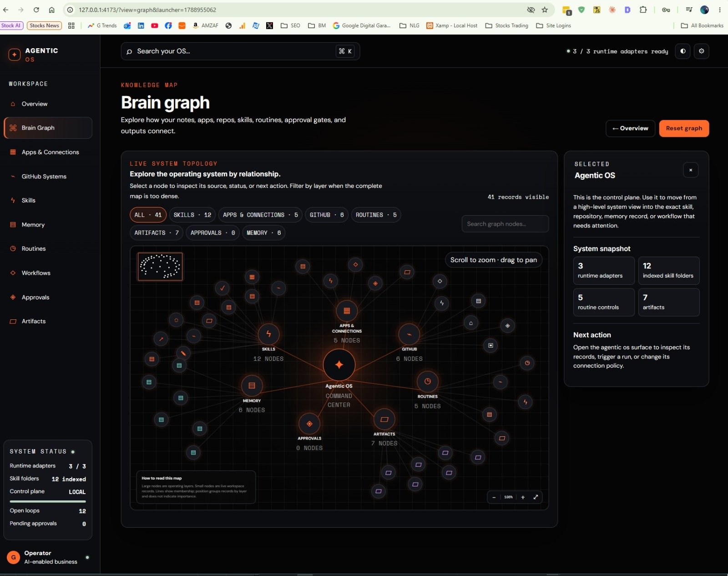Select the Apps & Connections hub node

[x=347, y=311]
